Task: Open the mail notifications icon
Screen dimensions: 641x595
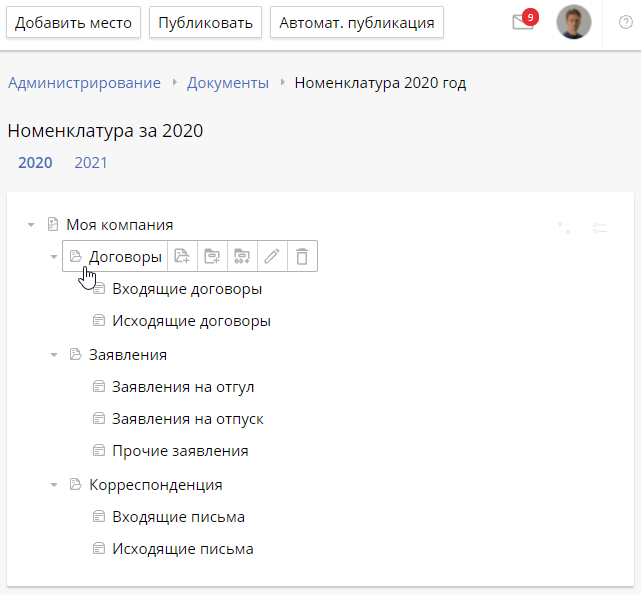Action: 523,22
